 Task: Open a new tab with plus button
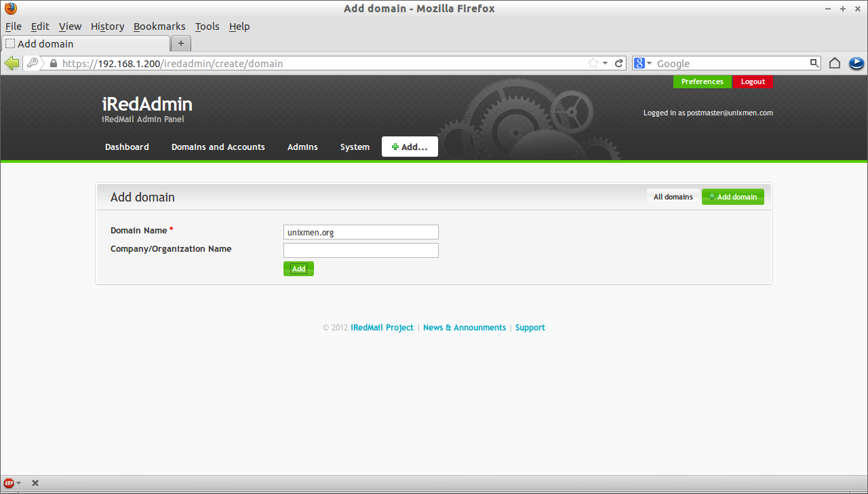pyautogui.click(x=181, y=43)
